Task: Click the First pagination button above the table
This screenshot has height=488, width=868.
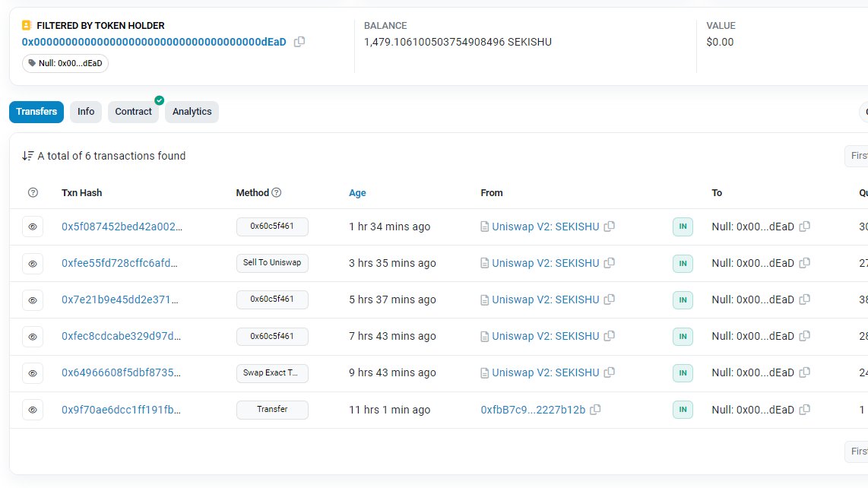Action: (857, 156)
